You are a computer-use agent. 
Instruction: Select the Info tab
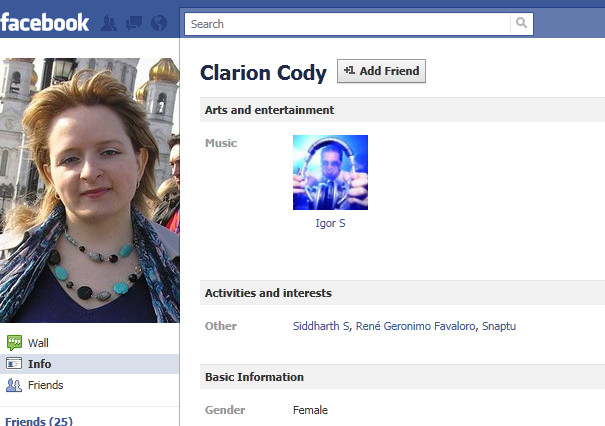[x=90, y=364]
